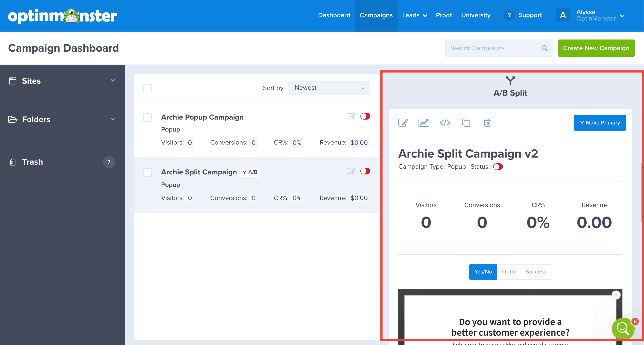Go to Dashboard in top navigation
This screenshot has width=644, height=345.
click(x=334, y=15)
